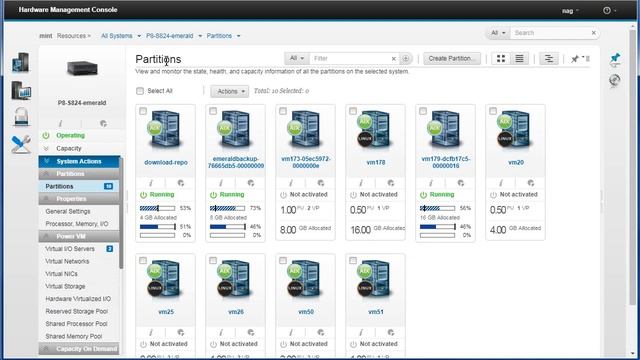The height and width of the screenshot is (360, 640).
Task: Open the All dropdown beside Search
Action: pyautogui.click(x=498, y=33)
